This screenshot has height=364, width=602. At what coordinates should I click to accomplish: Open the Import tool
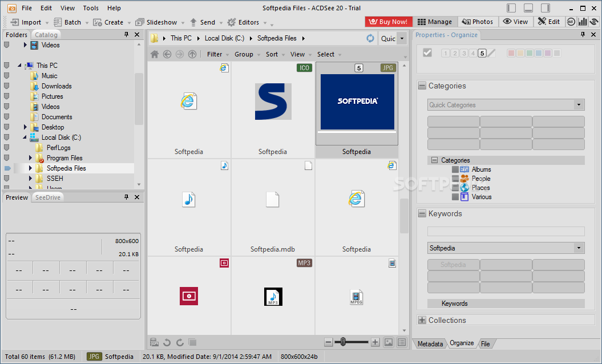[26, 22]
